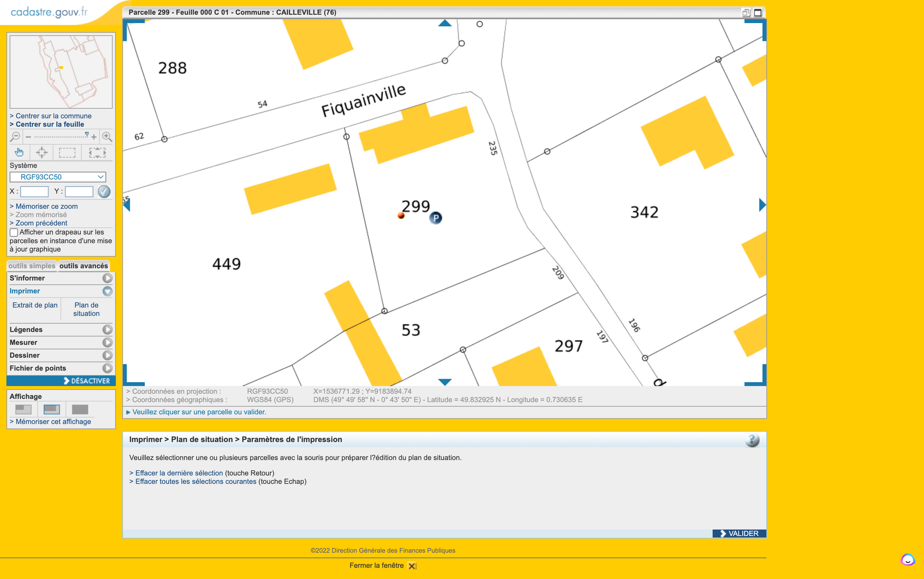Select the rightmost Affichage layout option

[x=80, y=409]
